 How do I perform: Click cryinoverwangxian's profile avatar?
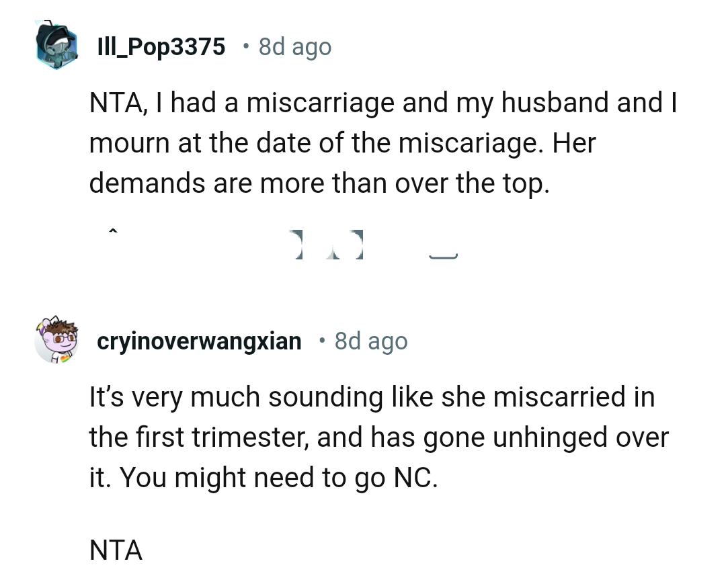click(x=55, y=340)
